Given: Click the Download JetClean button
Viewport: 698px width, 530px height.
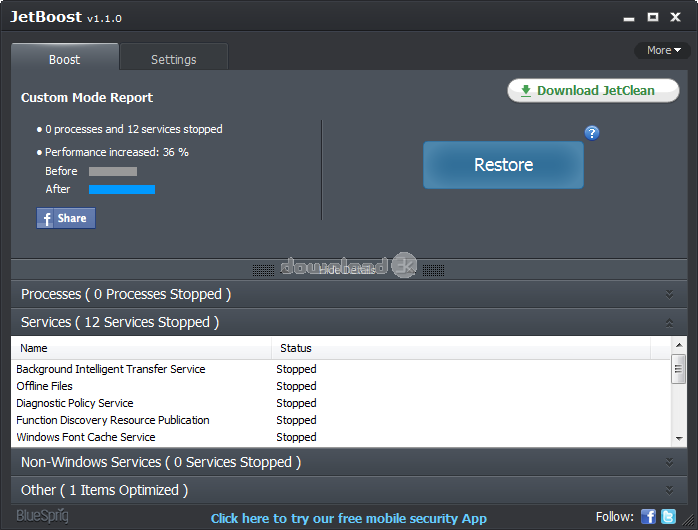Looking at the screenshot, I should pyautogui.click(x=593, y=91).
